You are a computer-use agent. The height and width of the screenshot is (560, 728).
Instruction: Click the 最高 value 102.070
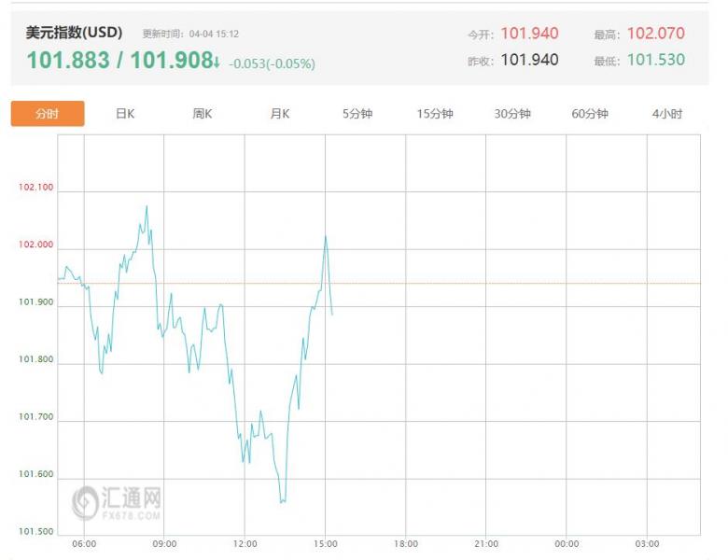[x=655, y=34]
